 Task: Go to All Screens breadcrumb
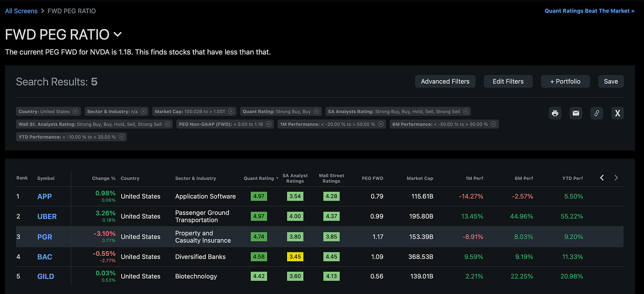(20, 11)
